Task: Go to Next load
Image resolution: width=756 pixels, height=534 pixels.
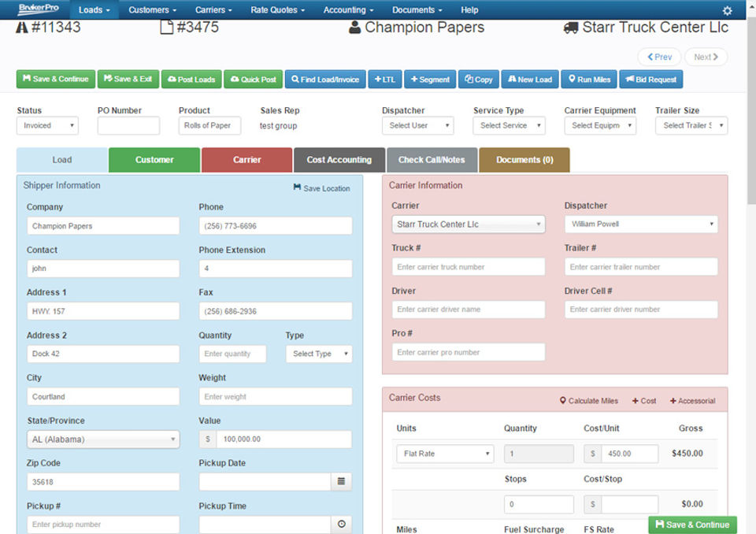Action: 706,57
